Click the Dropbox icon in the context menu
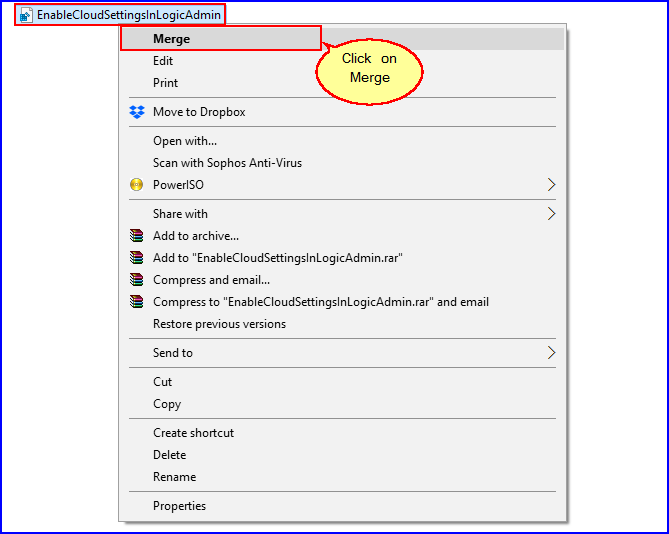669x534 pixels. (137, 112)
